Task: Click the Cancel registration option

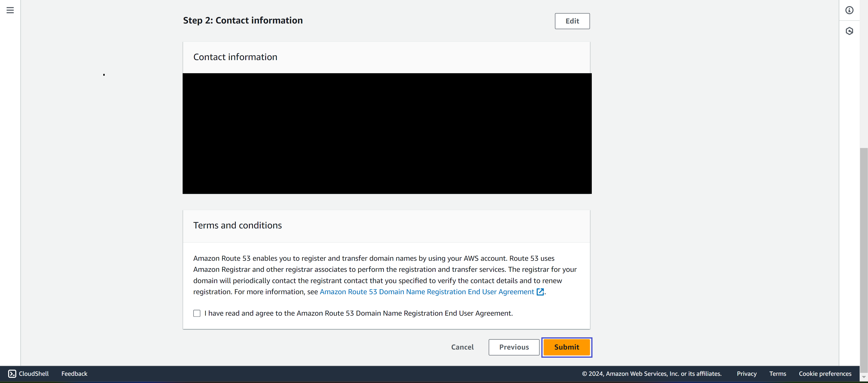Action: tap(463, 347)
